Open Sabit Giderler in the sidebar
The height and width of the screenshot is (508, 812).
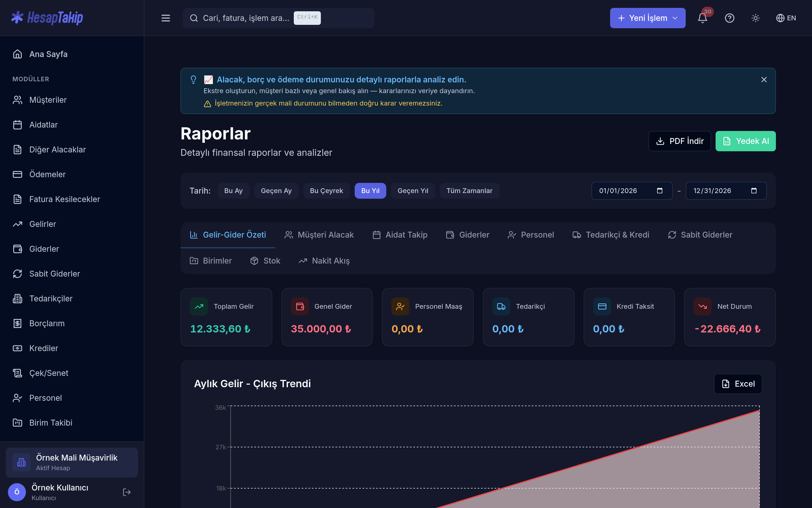click(72, 274)
